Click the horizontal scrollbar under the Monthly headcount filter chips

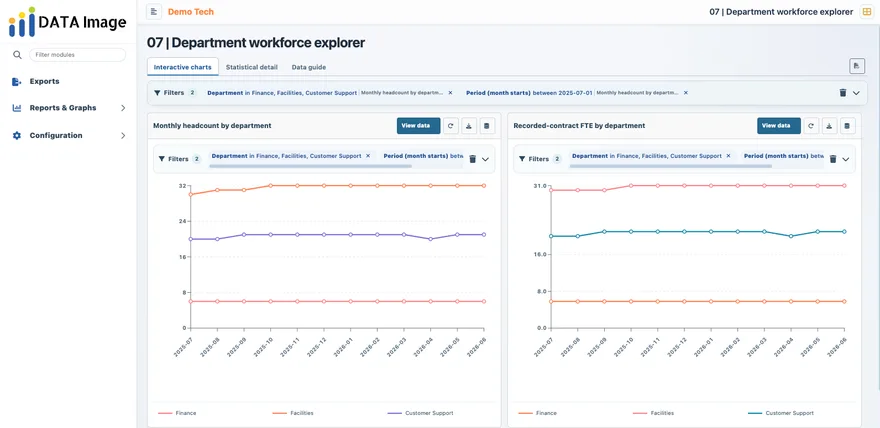point(310,166)
